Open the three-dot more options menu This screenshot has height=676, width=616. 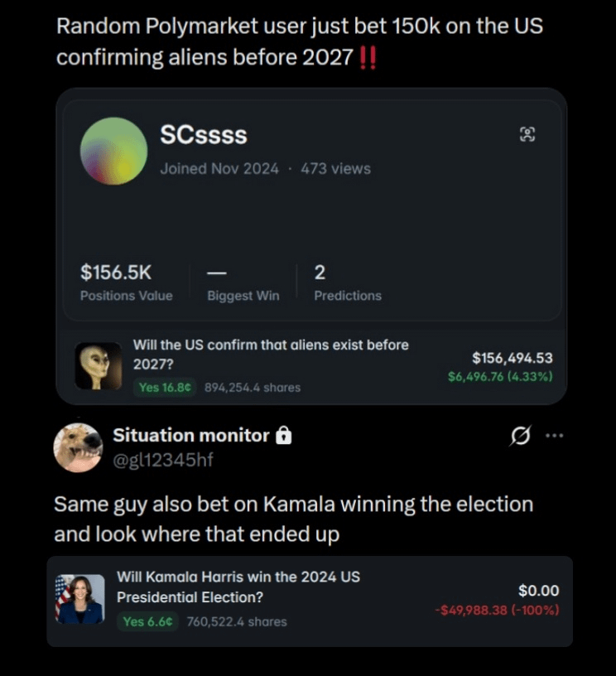tap(553, 436)
